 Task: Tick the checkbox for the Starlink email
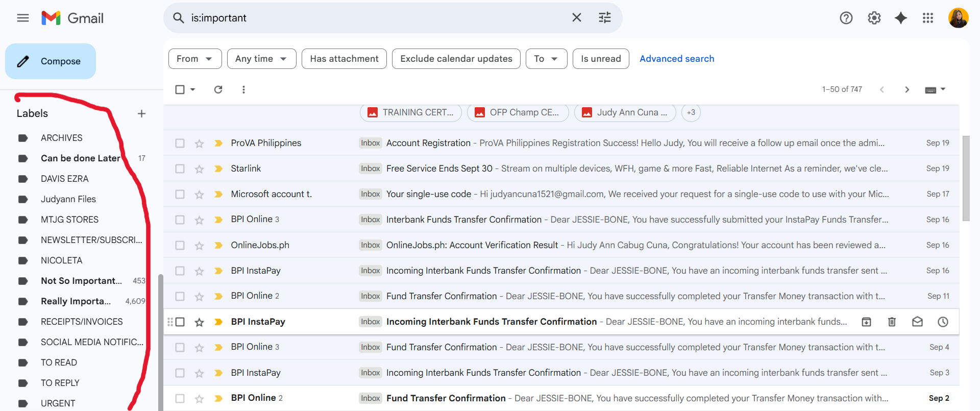pos(180,168)
